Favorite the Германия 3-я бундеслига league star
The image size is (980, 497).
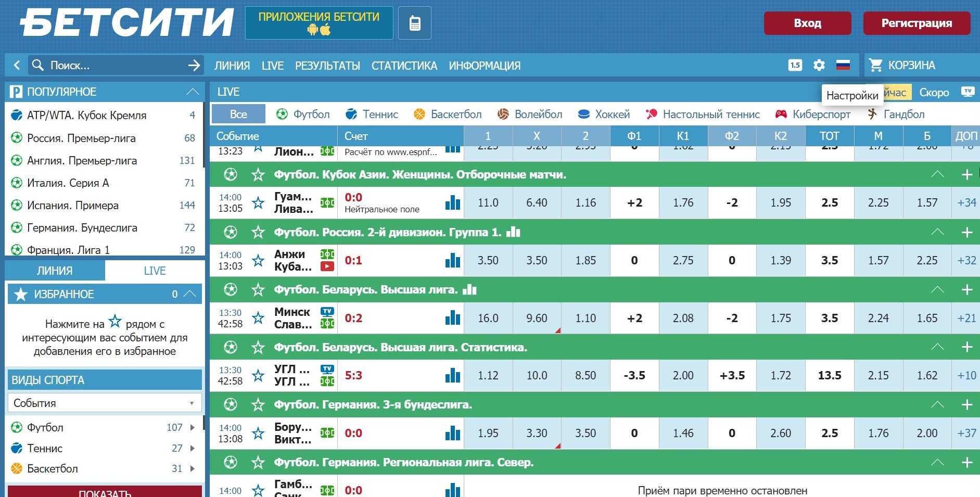[x=258, y=404]
